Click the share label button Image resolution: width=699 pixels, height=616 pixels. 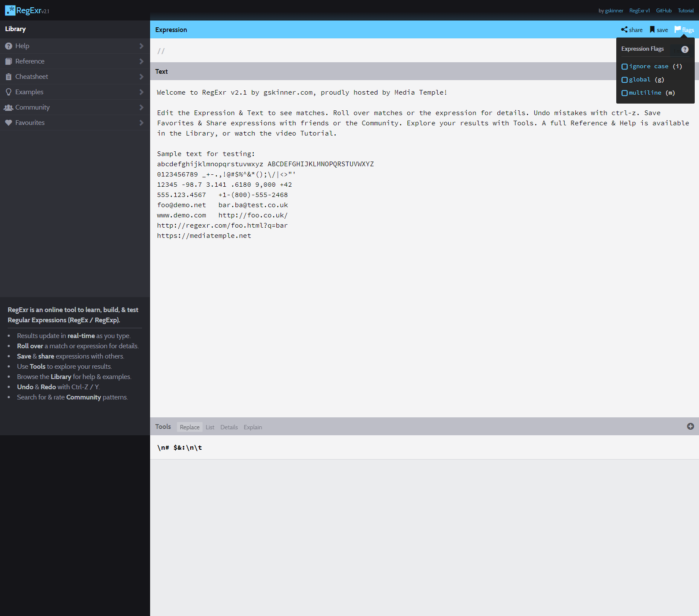coord(635,30)
